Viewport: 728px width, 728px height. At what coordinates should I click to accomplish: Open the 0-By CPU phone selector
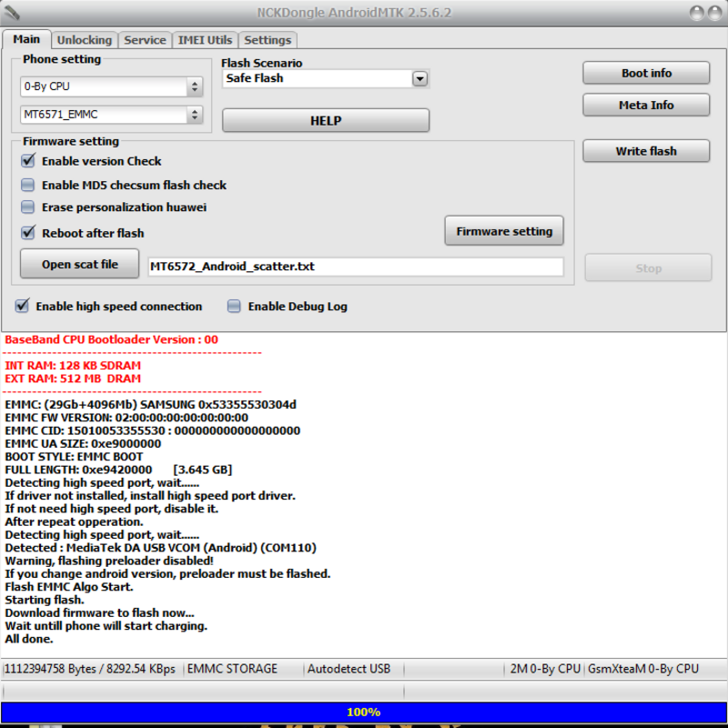point(111,86)
